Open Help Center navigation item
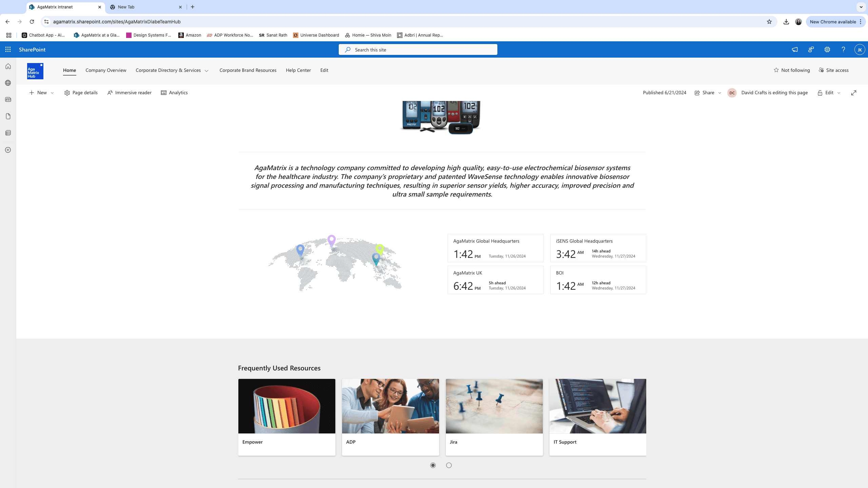This screenshot has height=488, width=868. (298, 70)
